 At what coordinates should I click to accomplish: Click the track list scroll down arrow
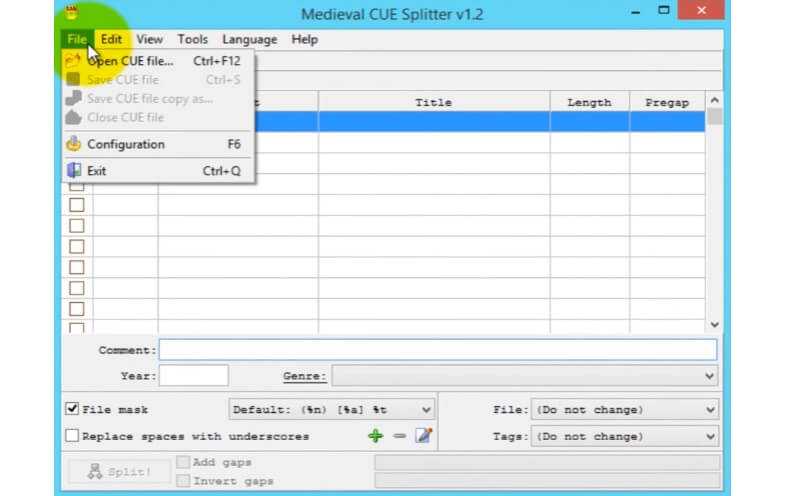(714, 325)
